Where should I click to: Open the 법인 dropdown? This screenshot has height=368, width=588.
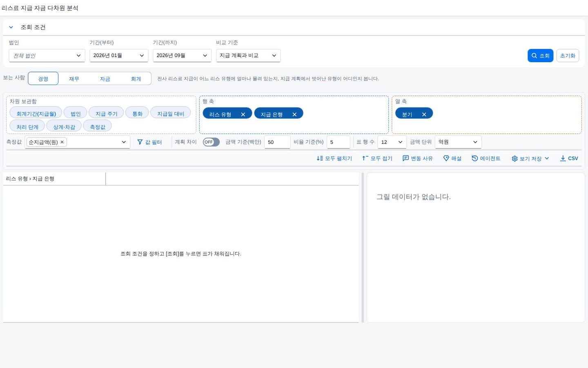[x=47, y=56]
